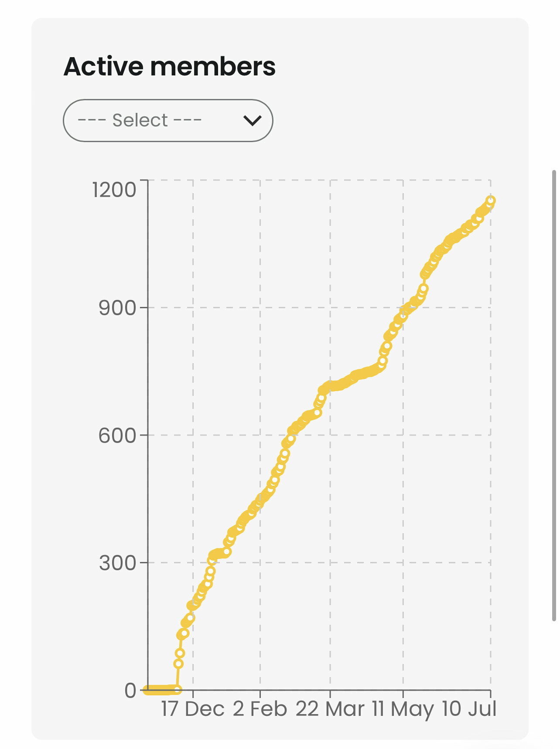Click the vertical scrollbar on the right edge
The height and width of the screenshot is (749, 560).
pos(554,395)
